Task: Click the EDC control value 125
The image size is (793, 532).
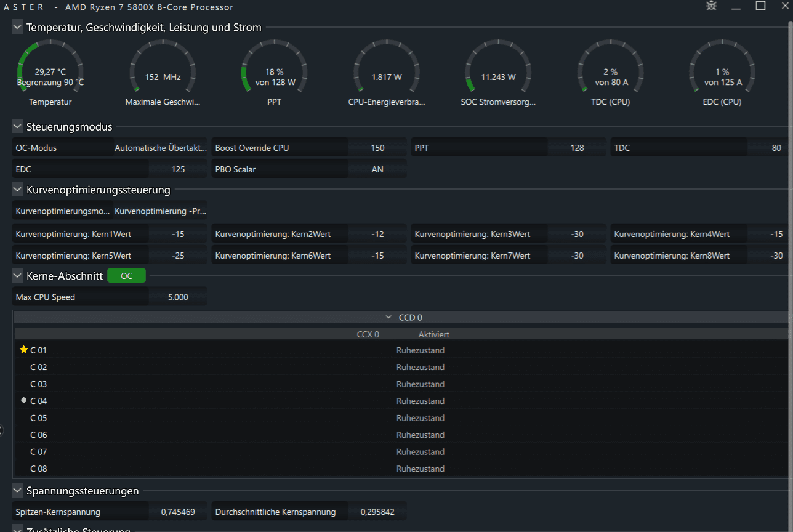Action: tap(178, 169)
